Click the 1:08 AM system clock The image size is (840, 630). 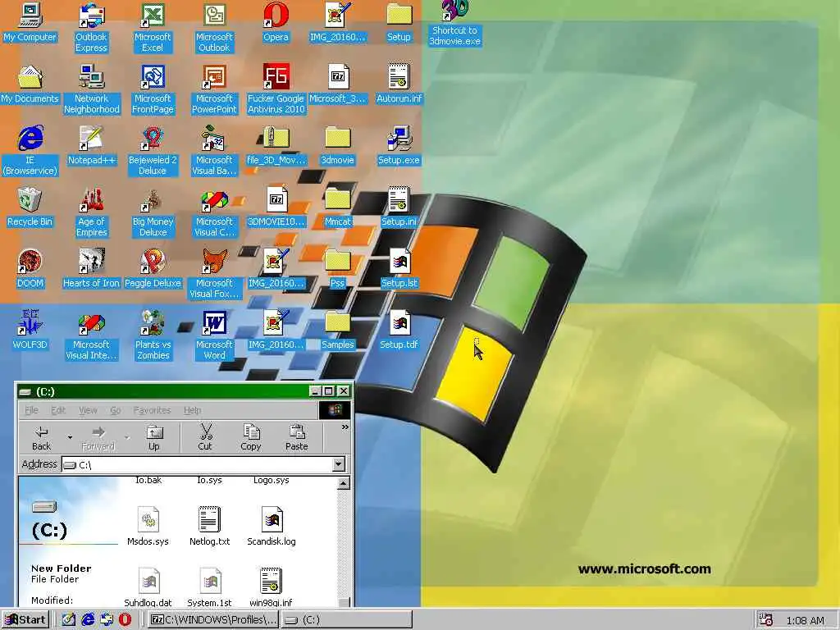805,620
